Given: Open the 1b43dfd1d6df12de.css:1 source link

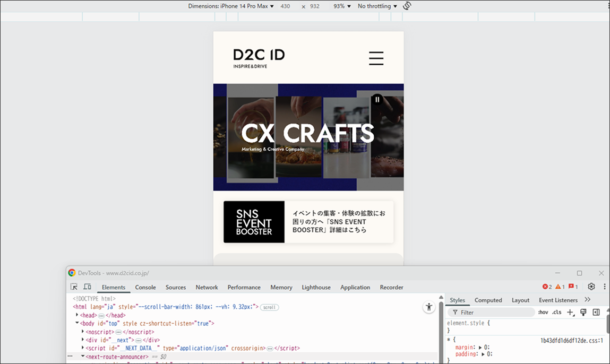Looking at the screenshot, I should [x=571, y=340].
